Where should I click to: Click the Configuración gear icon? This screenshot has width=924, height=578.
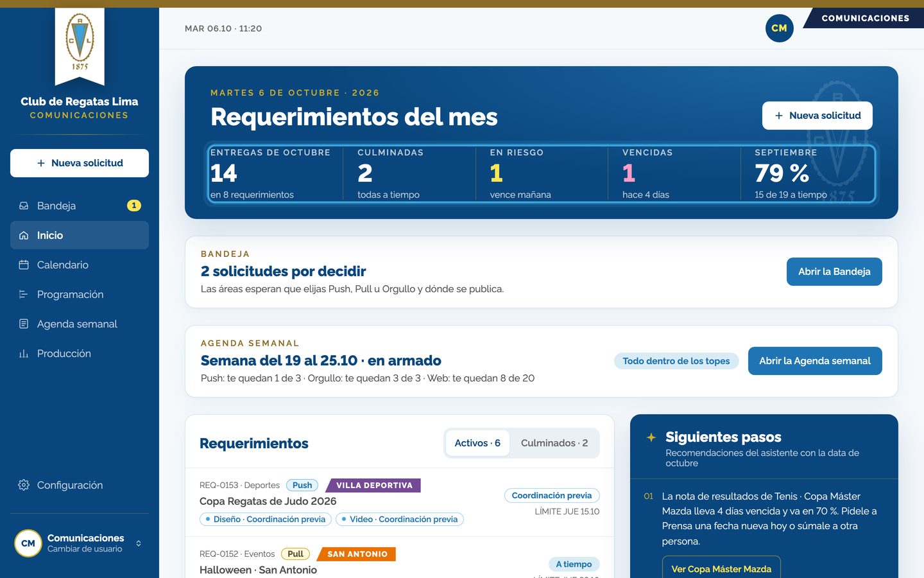[24, 485]
